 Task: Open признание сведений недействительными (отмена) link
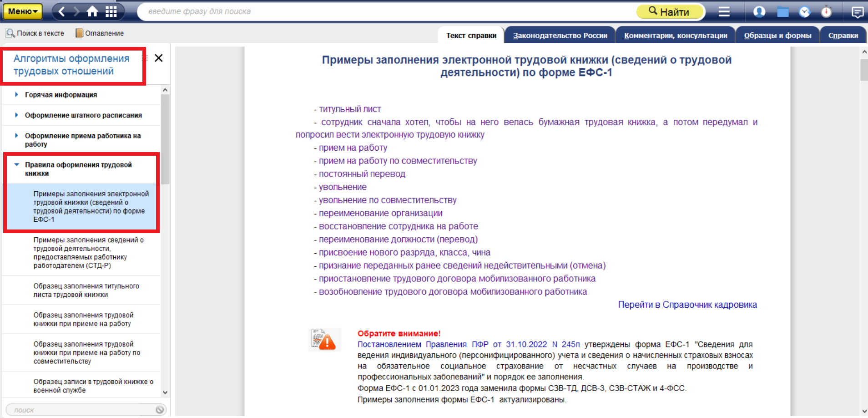pos(462,265)
